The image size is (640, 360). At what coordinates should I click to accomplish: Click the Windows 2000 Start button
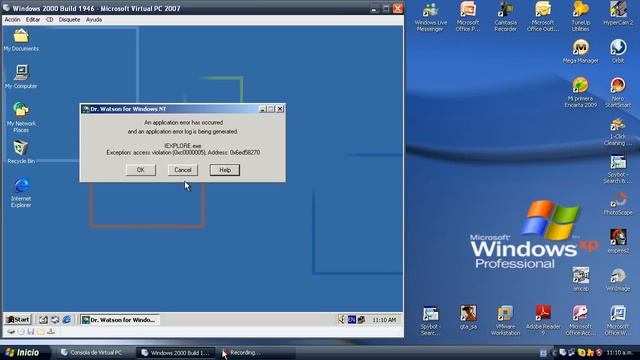pyautogui.click(x=18, y=320)
